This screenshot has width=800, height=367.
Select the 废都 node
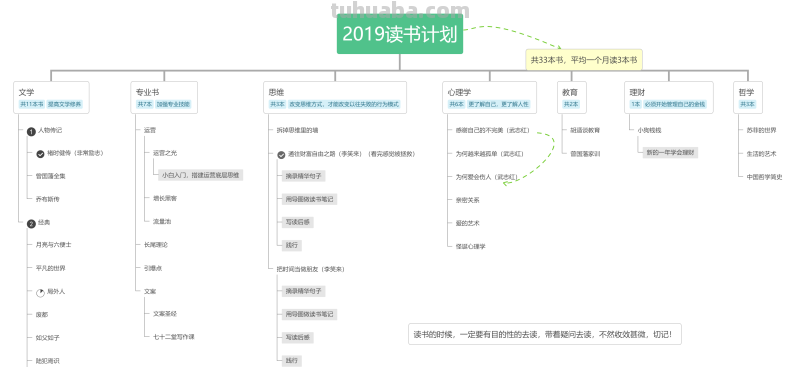click(x=42, y=315)
